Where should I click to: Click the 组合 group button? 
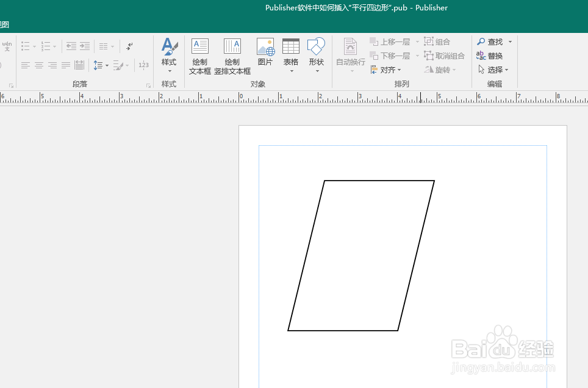click(437, 41)
